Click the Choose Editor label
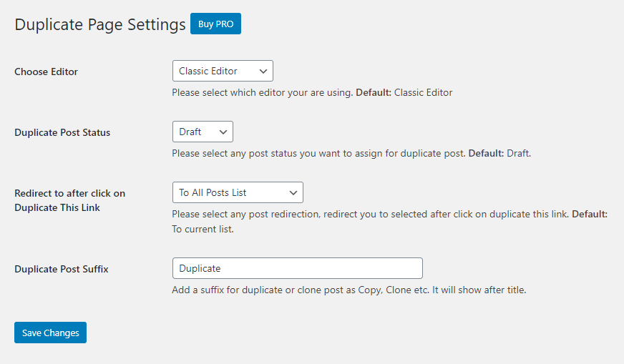 [47, 72]
